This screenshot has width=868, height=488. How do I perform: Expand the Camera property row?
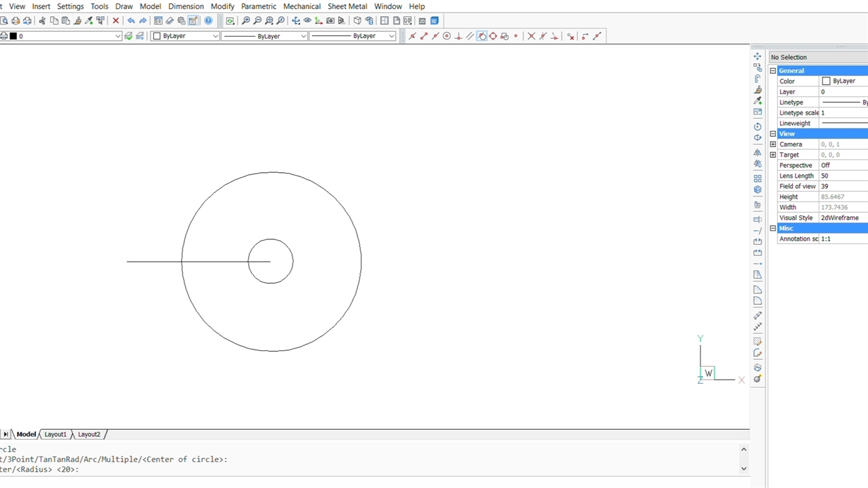pos(773,144)
